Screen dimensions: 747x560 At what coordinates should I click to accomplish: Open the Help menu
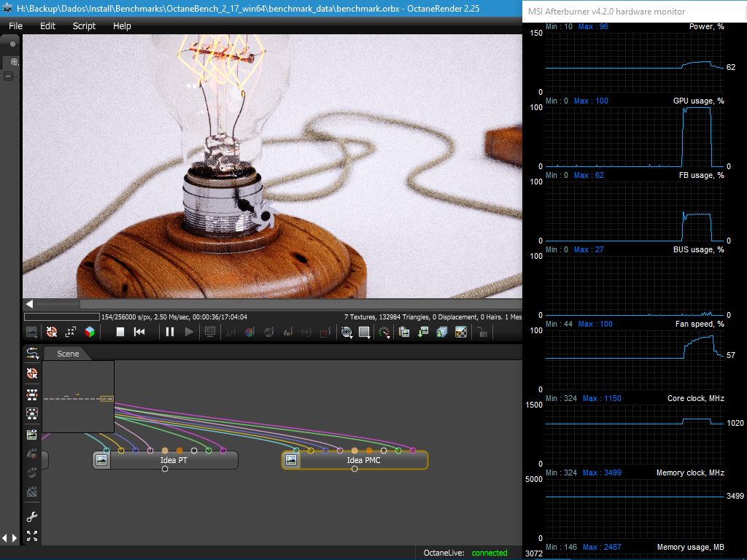(x=122, y=26)
